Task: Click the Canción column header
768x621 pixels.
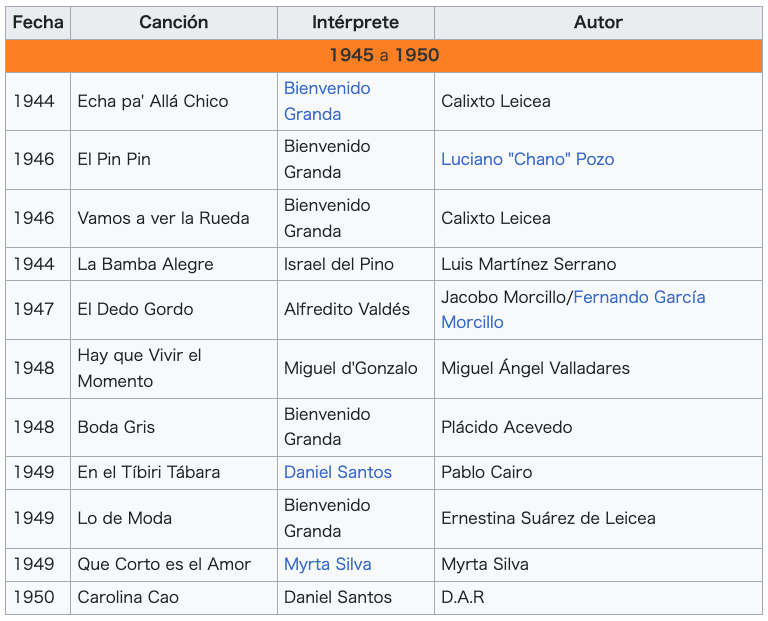Action: [174, 23]
